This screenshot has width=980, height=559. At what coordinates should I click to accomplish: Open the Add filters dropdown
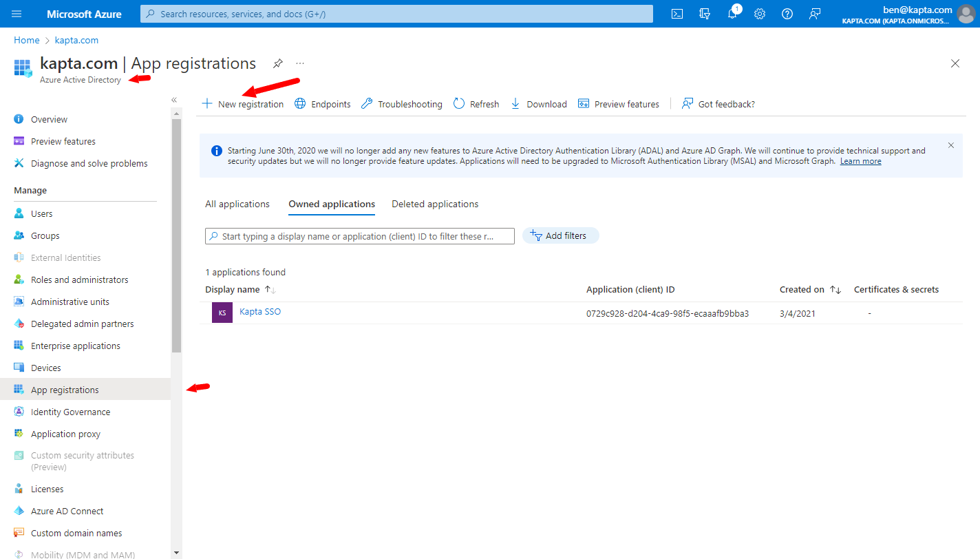(x=560, y=235)
